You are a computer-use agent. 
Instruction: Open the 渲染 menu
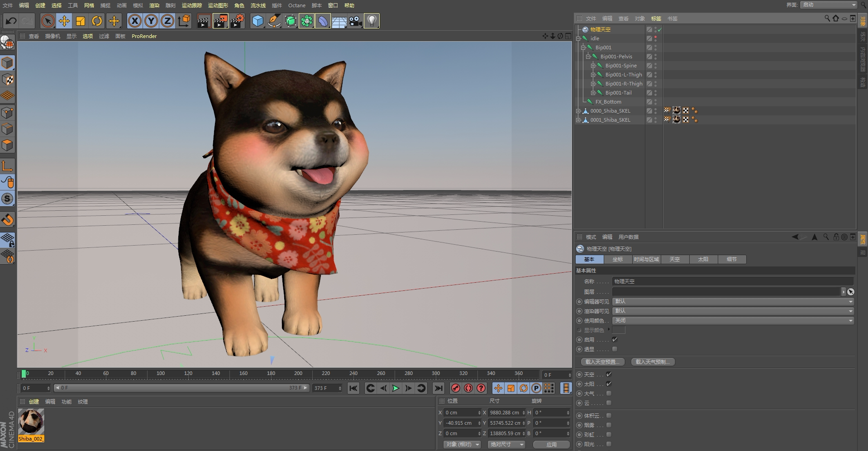pos(154,5)
